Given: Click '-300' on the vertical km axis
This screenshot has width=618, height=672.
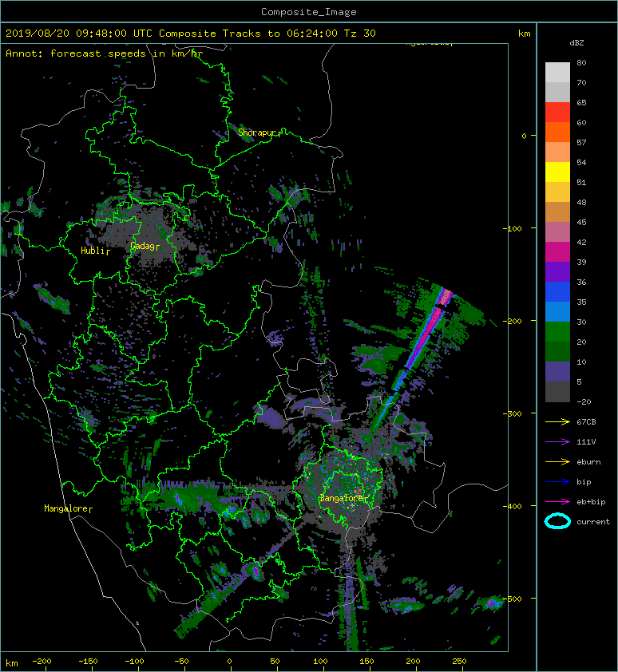Looking at the screenshot, I should 512,413.
